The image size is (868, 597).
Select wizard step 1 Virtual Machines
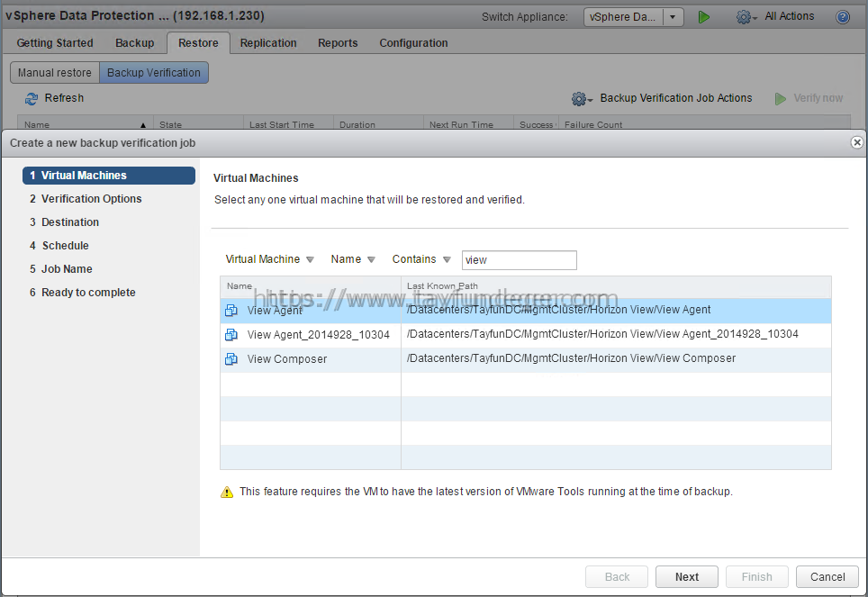(109, 176)
